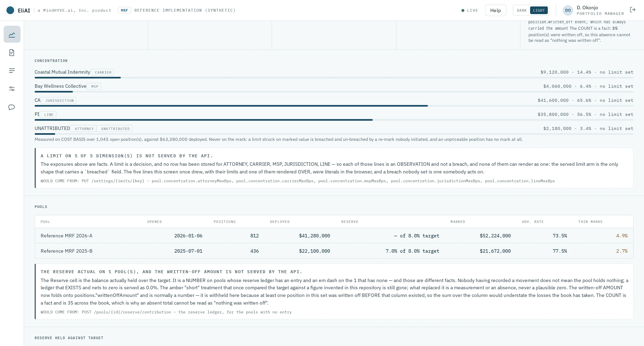Click the POST /pools/{id}/reserve/contribution source line

(x=166, y=312)
